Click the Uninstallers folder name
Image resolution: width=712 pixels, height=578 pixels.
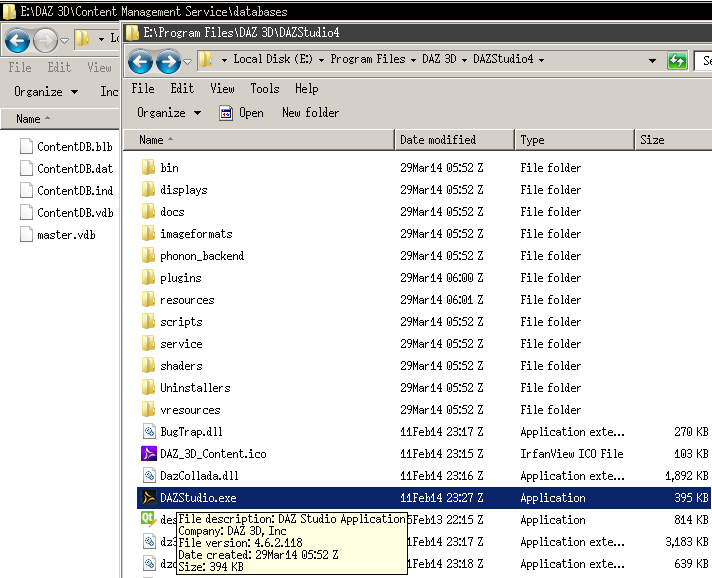pyautogui.click(x=195, y=388)
